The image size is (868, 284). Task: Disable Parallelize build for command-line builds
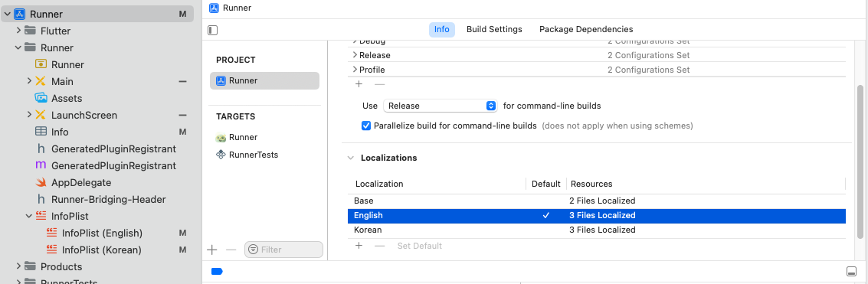(366, 126)
